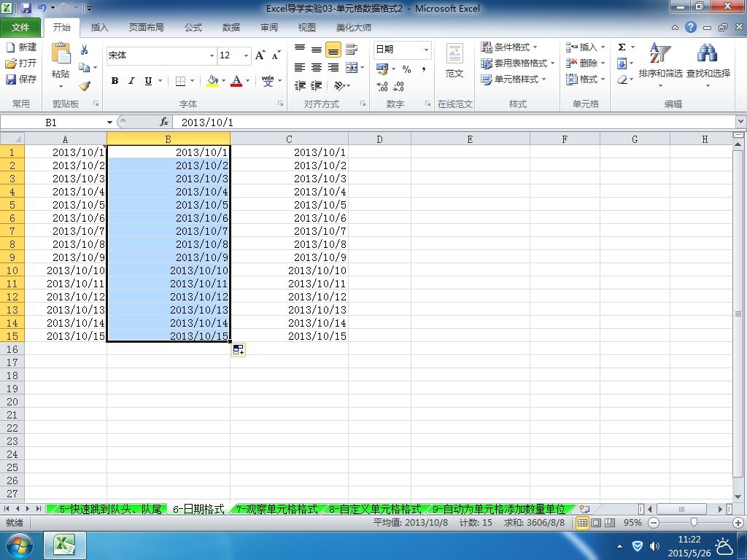Click the Wrap Text icon
The width and height of the screenshot is (747, 560).
click(x=352, y=49)
